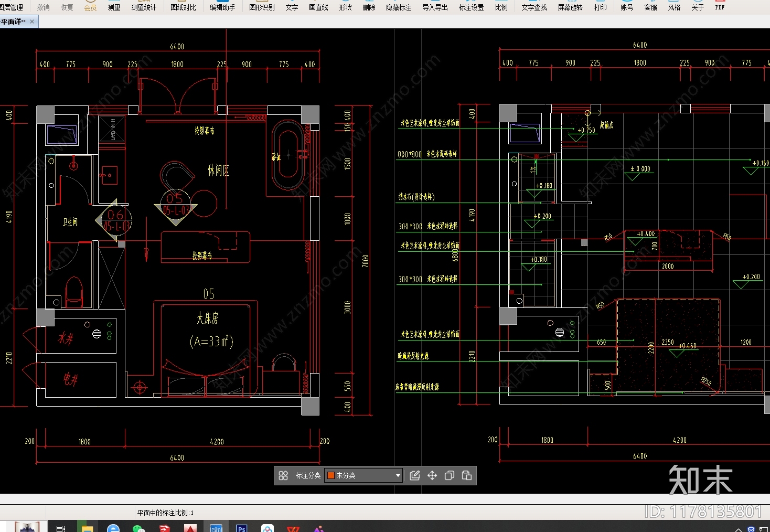The width and height of the screenshot is (770, 532).
Task: Click the 暗藏灯反射光源 annotation text
Action: pyautogui.click(x=413, y=356)
